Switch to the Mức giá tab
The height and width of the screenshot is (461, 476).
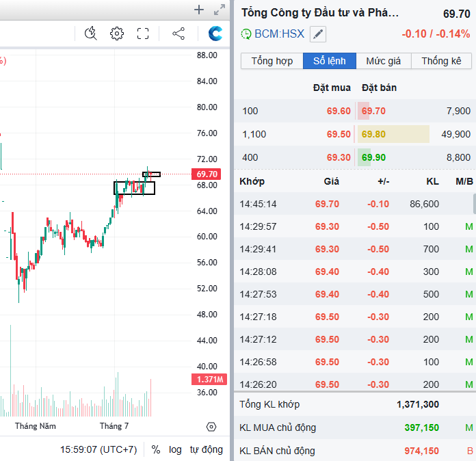click(384, 61)
